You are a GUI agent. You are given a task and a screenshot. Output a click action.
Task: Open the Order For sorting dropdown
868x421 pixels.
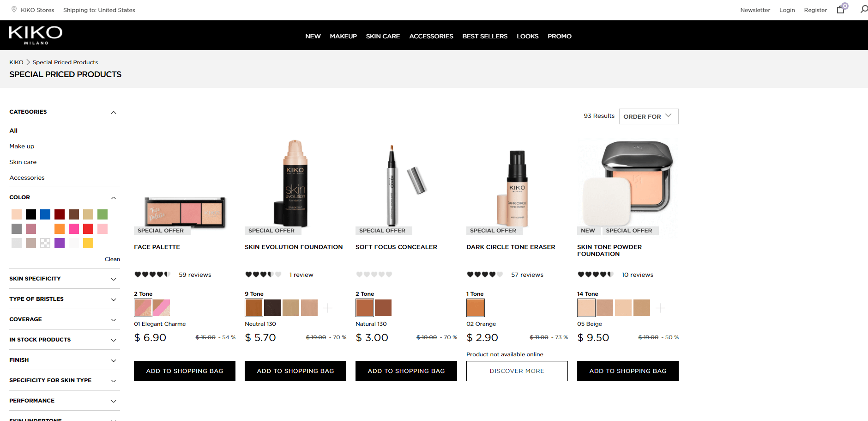(649, 116)
